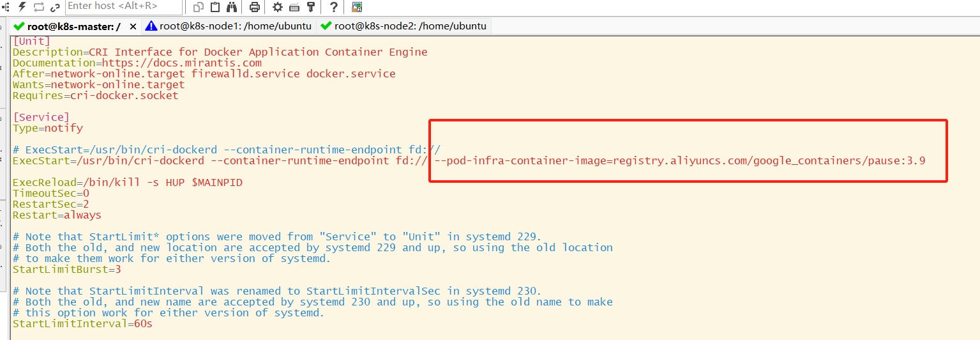980x340 pixels.
Task: Switch to the root@k8s-node2 tab
Action: (x=403, y=26)
